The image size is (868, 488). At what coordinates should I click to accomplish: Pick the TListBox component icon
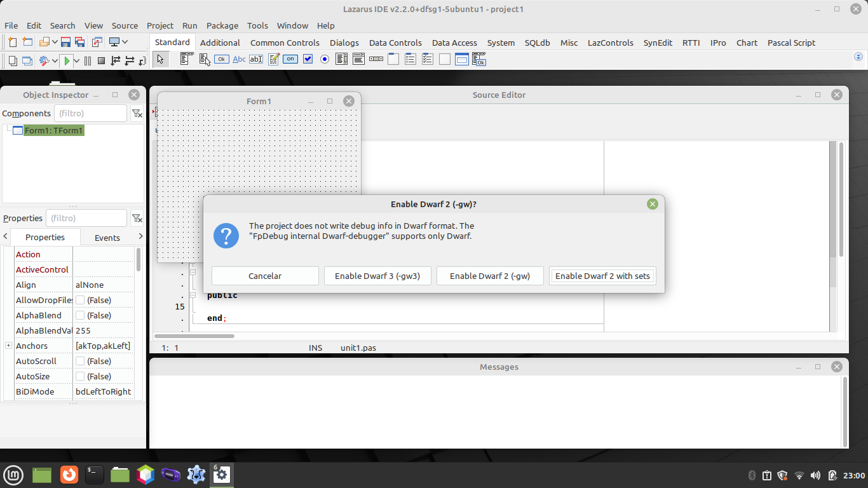click(x=342, y=59)
